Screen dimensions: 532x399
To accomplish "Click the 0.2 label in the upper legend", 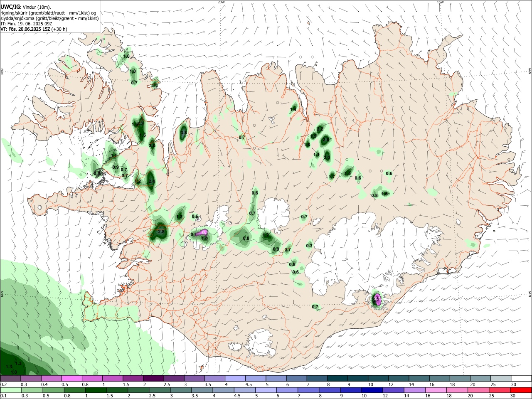I will 3,384.
